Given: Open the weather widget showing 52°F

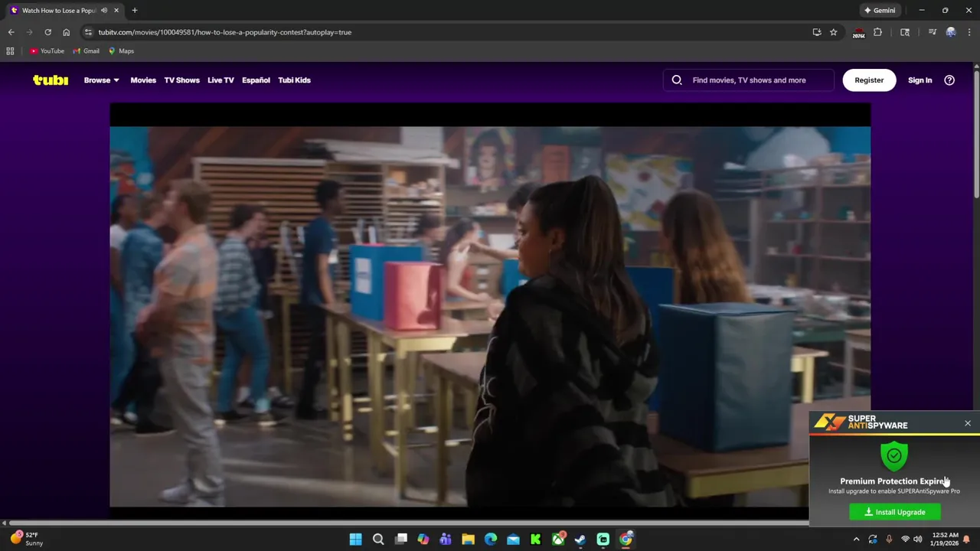Looking at the screenshot, I should pos(25,539).
